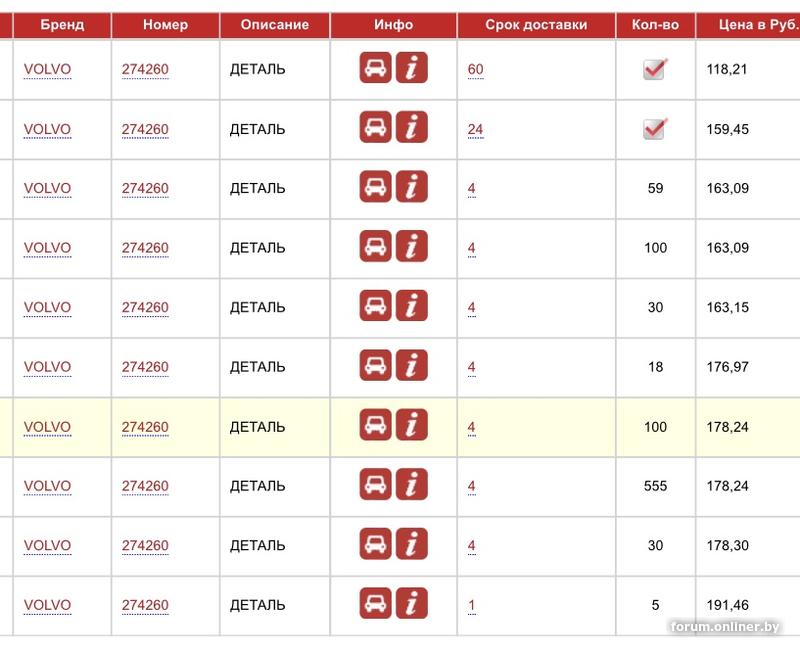Open the info icon in the highlighted row

point(412,426)
